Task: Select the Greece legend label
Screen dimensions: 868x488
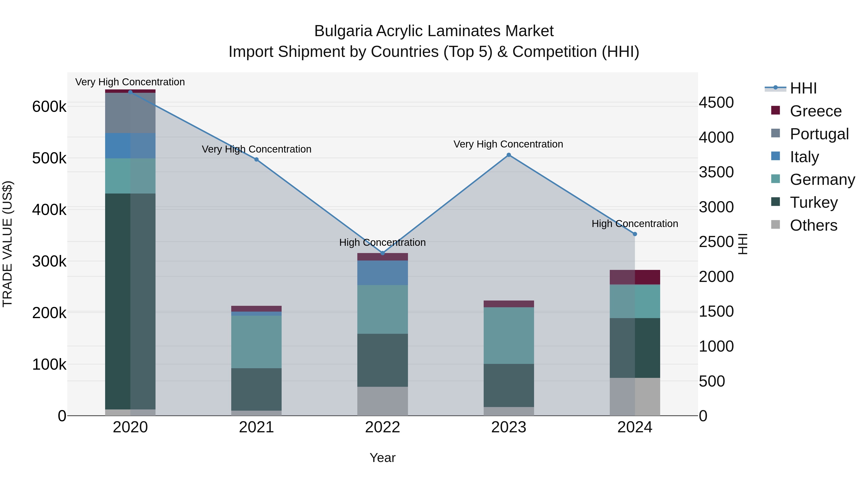Action: 816,111
